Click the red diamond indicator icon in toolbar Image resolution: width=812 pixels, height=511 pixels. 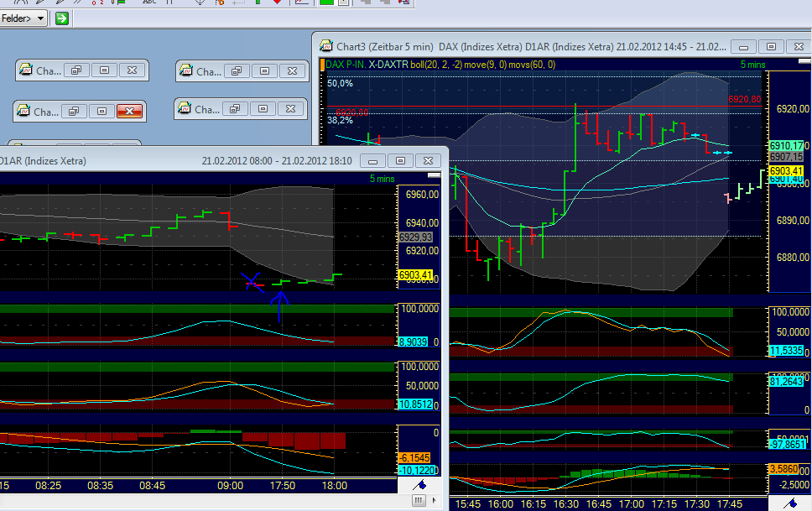[277, 3]
